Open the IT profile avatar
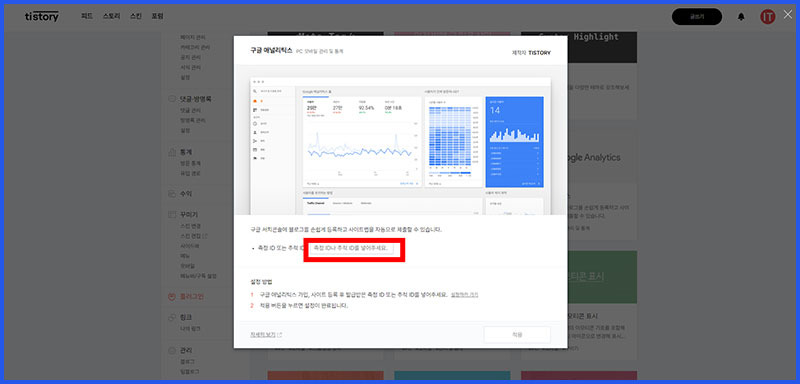800x384 pixels. click(767, 17)
